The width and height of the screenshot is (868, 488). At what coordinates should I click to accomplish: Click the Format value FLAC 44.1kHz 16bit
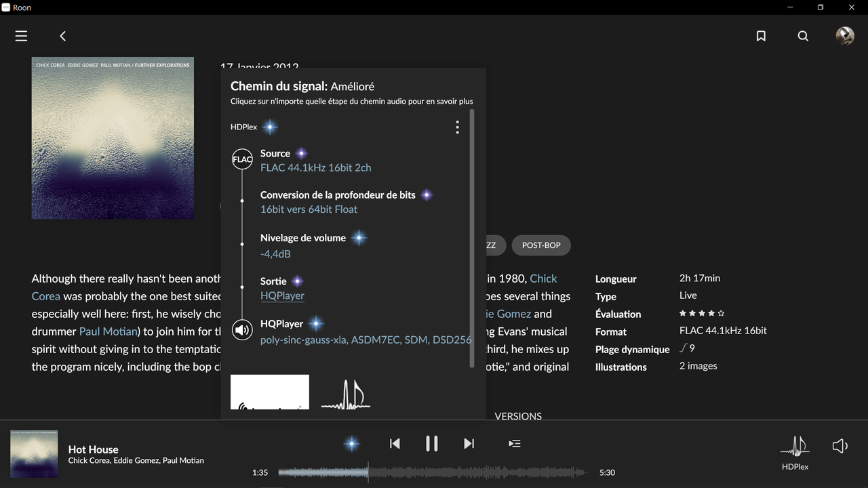tap(723, 330)
